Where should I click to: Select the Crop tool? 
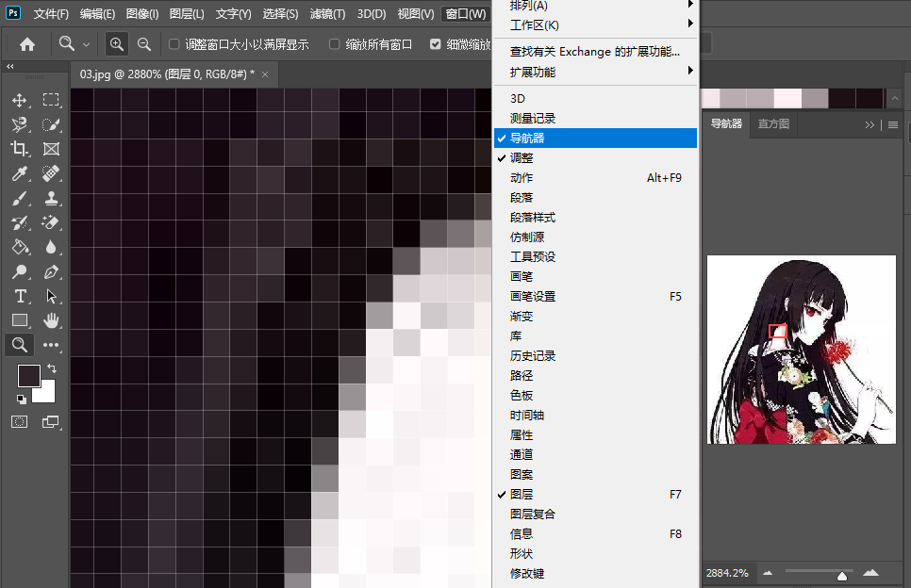click(19, 149)
